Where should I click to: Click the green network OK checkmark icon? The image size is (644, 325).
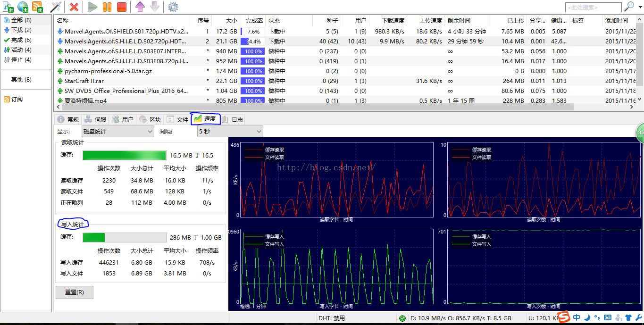402,318
